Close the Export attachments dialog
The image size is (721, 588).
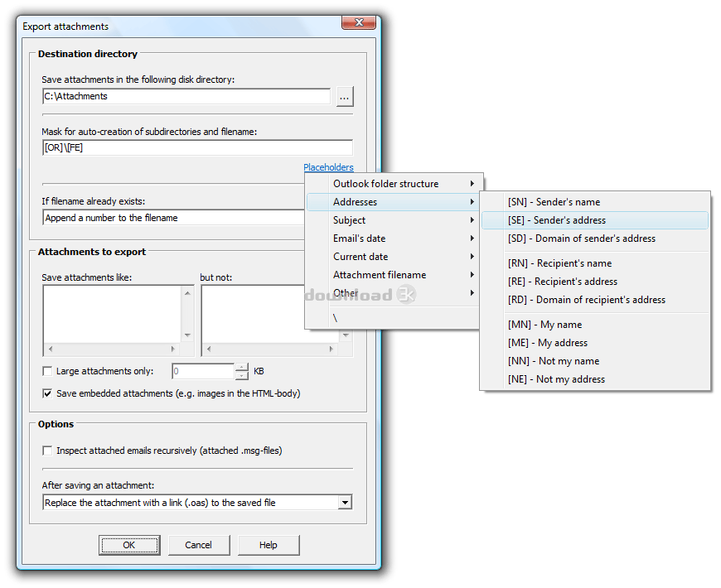point(359,22)
